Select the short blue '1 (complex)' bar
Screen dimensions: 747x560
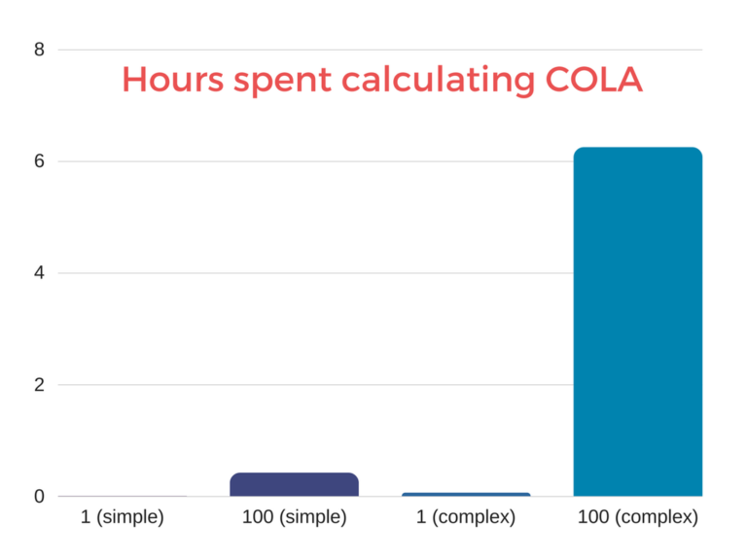[x=466, y=494]
